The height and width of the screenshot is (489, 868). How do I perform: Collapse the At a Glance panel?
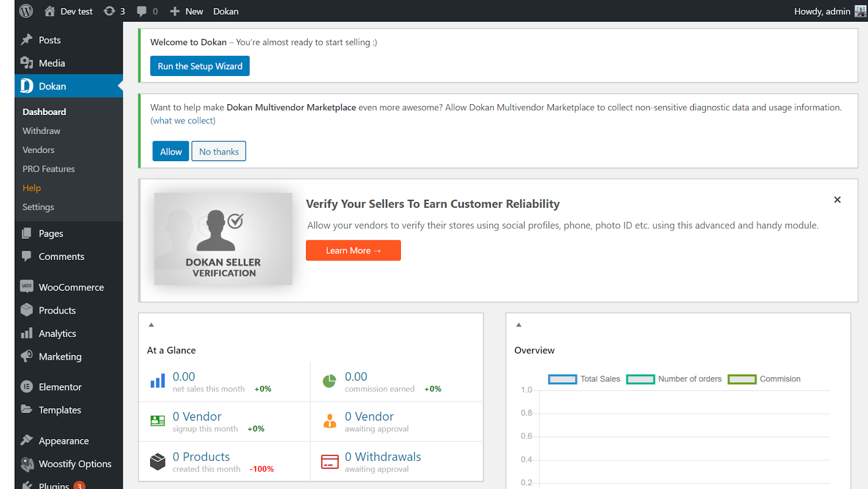coord(151,325)
